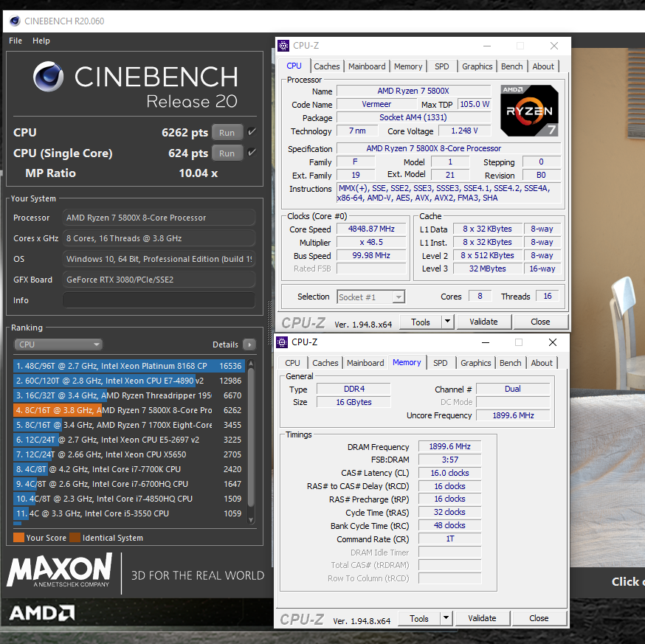
Task: Select ranking row Intel Xeon CPU E7-4890 v2
Action: pyautogui.click(x=128, y=381)
